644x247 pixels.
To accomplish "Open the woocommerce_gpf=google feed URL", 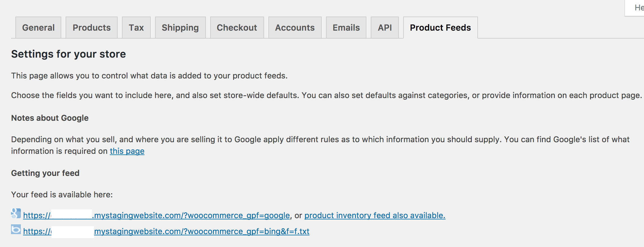I will pos(157,215).
